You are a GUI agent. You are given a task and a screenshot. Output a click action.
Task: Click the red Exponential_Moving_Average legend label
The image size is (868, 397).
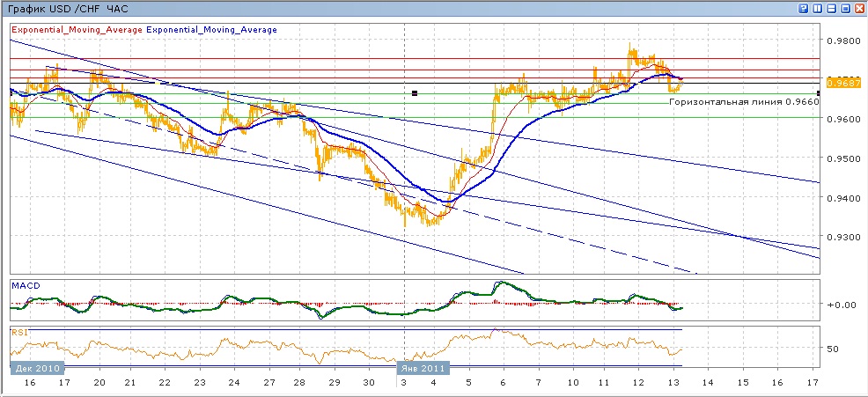77,30
